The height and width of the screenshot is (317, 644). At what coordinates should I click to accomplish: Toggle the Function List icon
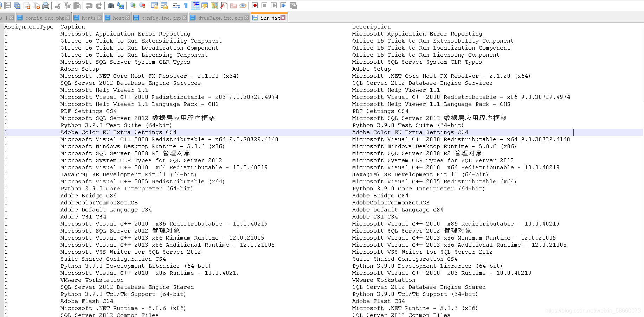click(x=224, y=6)
